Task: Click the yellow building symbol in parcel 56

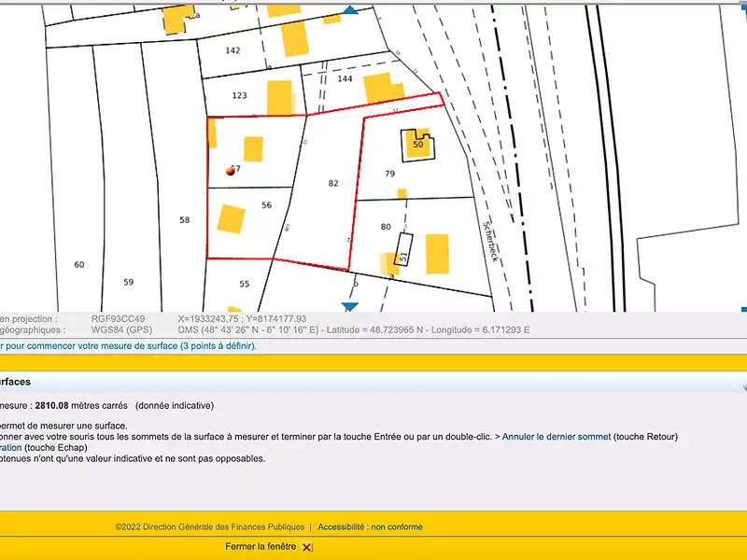Action: (x=229, y=222)
